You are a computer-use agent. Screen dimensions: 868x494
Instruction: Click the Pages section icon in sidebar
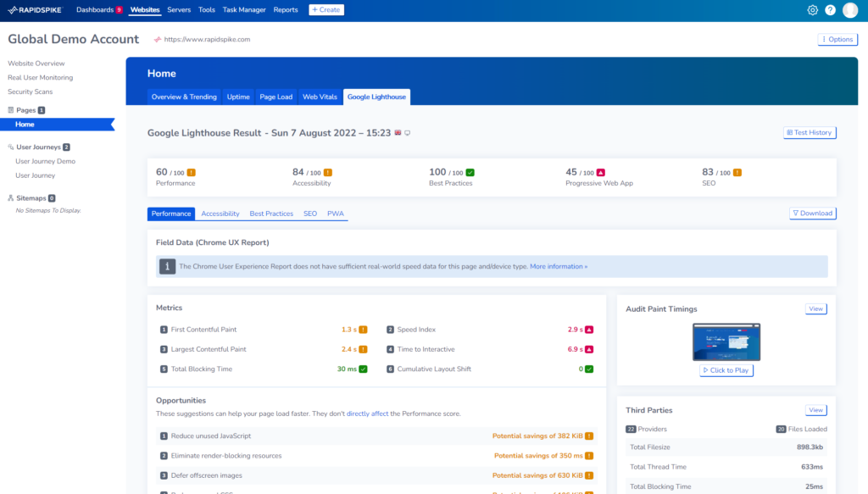[x=10, y=110]
